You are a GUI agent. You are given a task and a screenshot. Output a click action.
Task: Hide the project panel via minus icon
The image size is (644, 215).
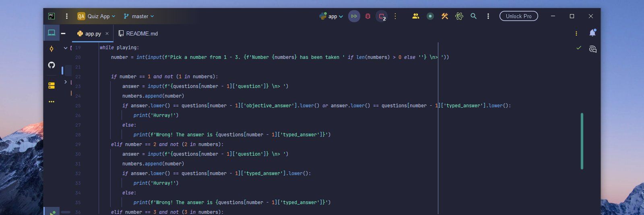[x=63, y=33]
